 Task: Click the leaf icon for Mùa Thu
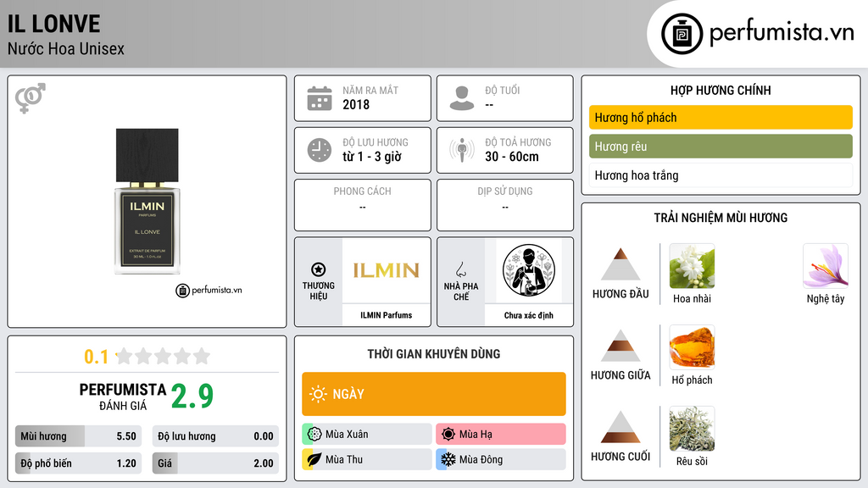(314, 459)
